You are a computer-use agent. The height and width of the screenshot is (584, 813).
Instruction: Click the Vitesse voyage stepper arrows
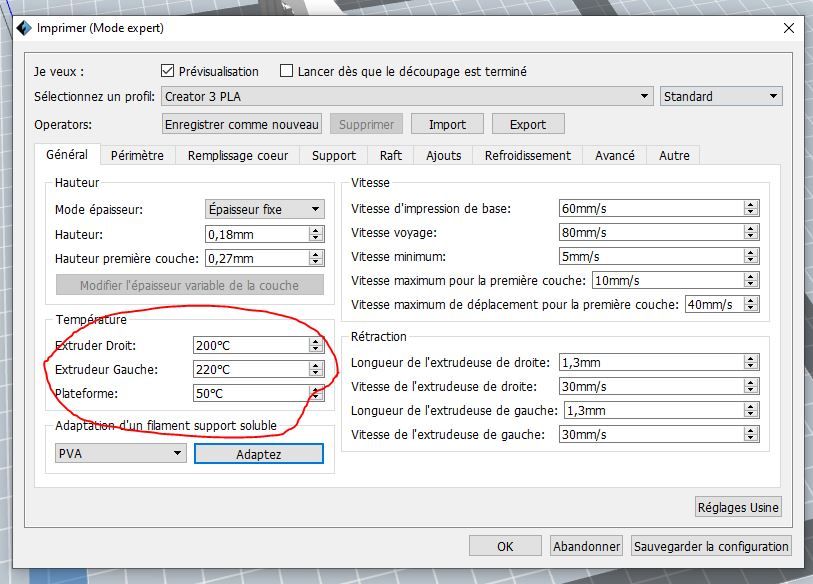(x=751, y=232)
